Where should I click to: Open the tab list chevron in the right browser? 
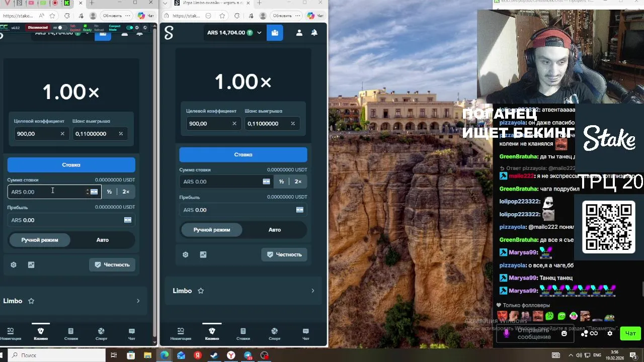click(x=165, y=3)
